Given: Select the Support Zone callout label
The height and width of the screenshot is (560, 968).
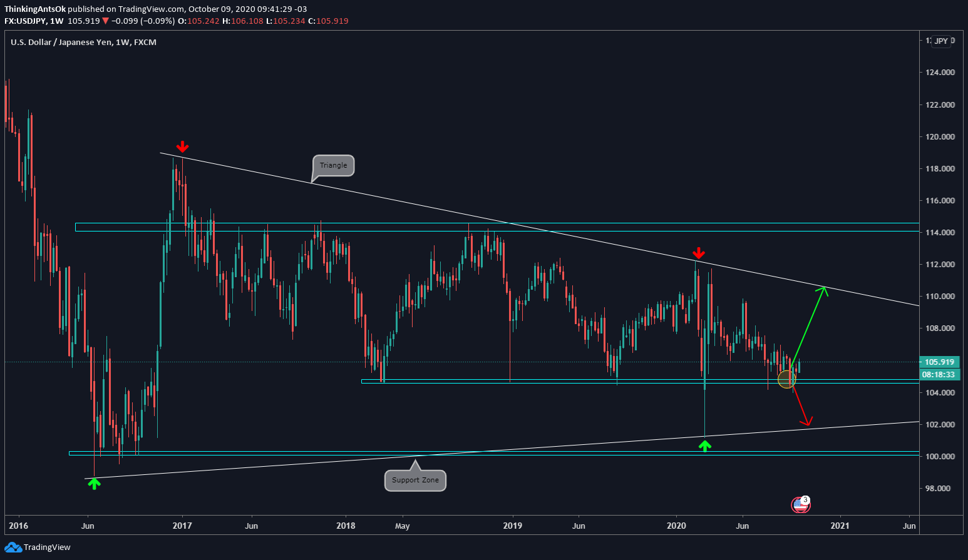Looking at the screenshot, I should click(x=415, y=480).
